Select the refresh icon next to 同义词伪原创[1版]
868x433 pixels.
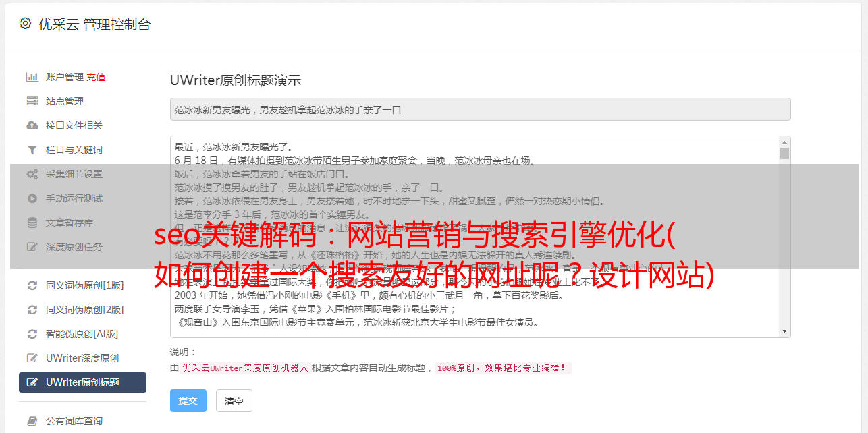click(x=32, y=285)
